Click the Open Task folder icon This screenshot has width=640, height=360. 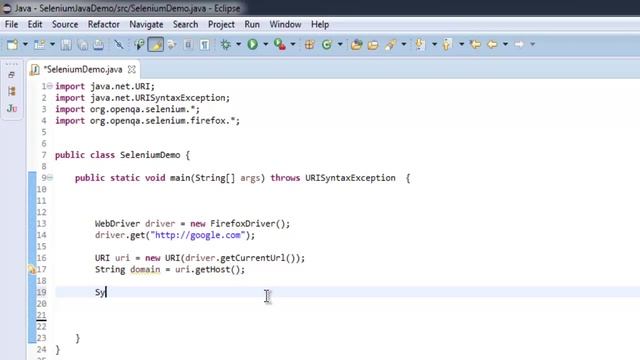click(x=373, y=45)
